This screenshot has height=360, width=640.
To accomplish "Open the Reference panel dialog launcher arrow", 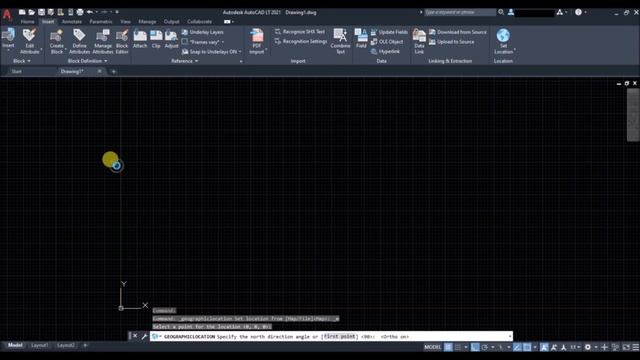I will pyautogui.click(x=241, y=61).
